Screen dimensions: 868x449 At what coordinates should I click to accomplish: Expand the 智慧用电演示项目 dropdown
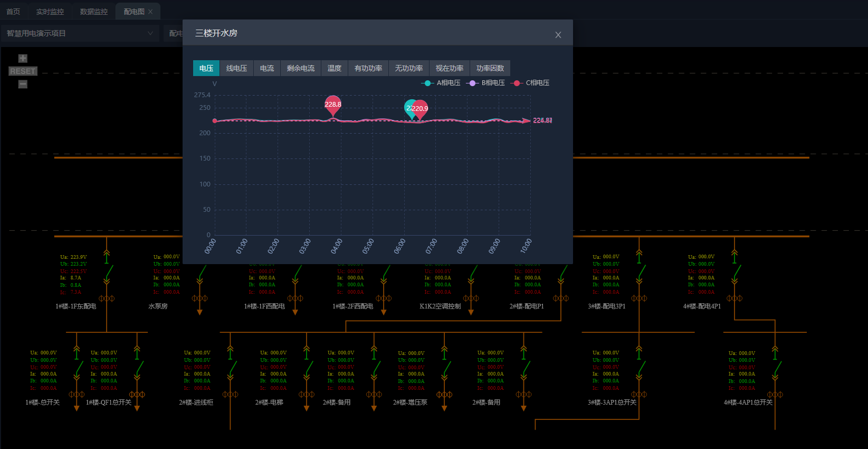point(80,33)
